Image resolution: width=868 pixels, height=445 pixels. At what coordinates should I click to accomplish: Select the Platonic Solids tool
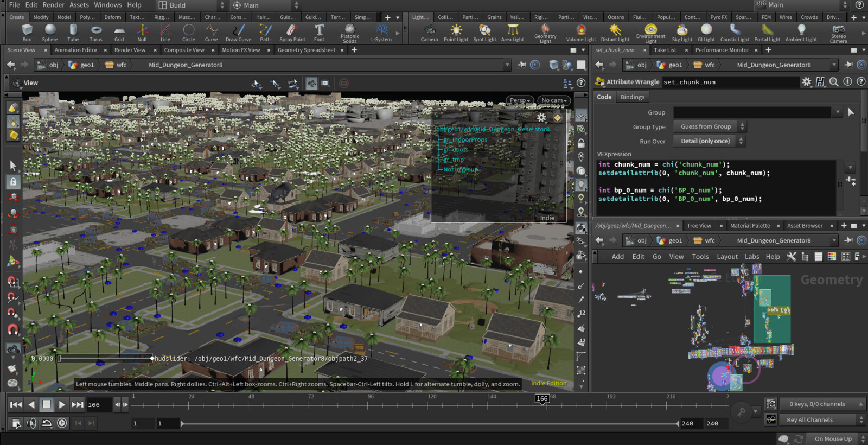350,33
